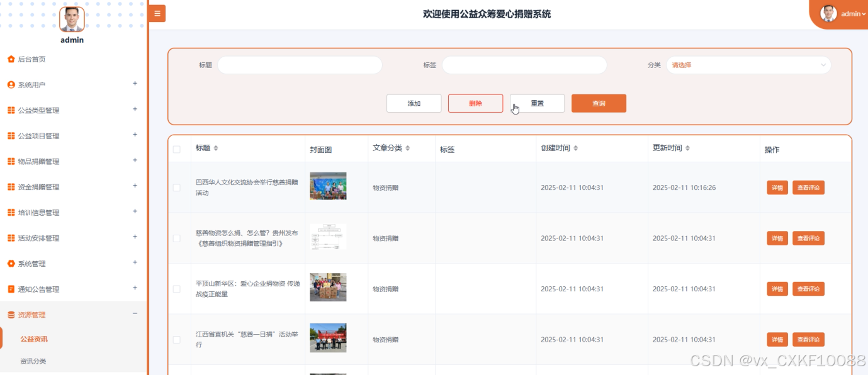Expand 系统管理 with its plus sign
The image size is (868, 375).
135,262
